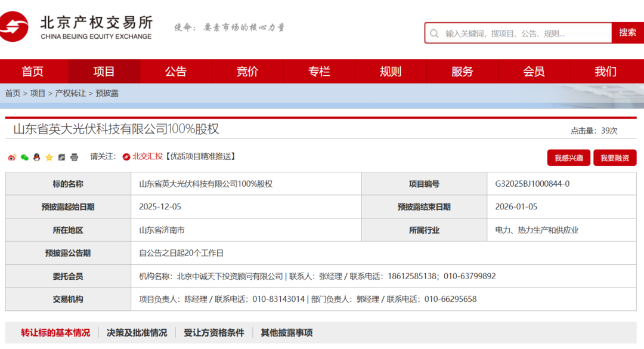Open the 会员 menu

point(534,71)
